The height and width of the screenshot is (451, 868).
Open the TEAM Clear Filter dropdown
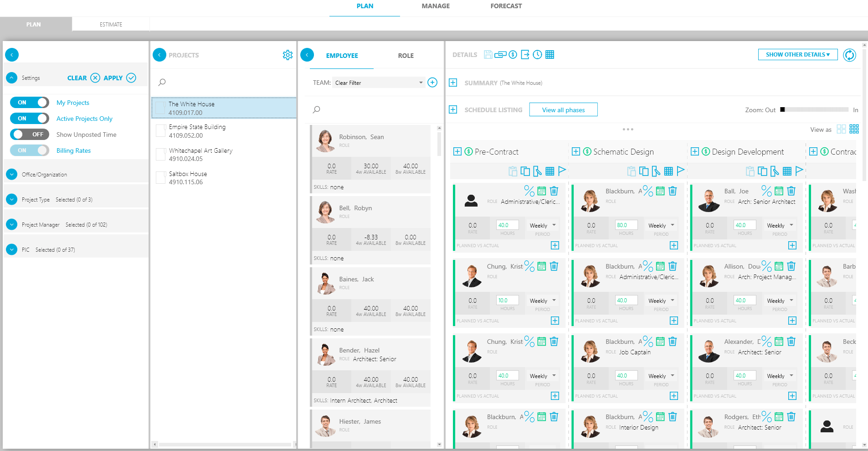(379, 83)
